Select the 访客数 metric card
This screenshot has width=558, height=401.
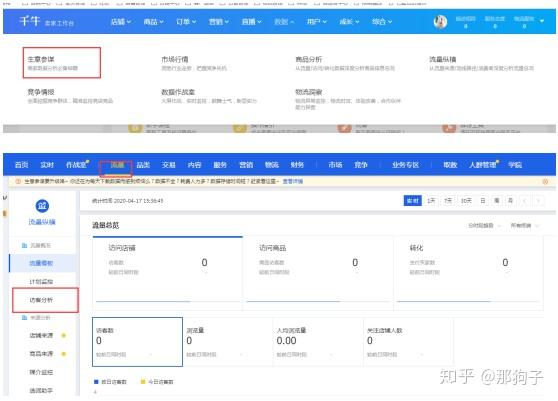tap(137, 342)
